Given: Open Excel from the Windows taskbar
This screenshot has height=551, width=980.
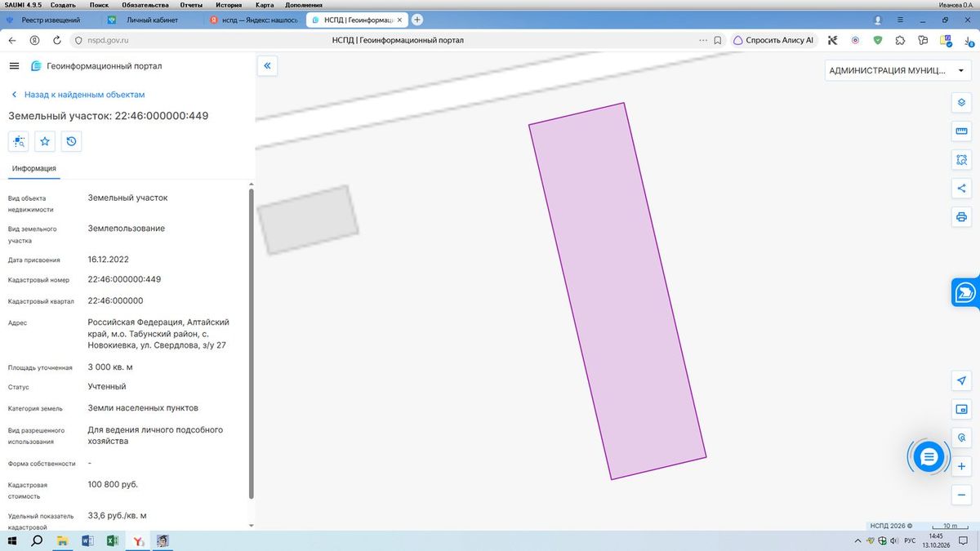Looking at the screenshot, I should click(114, 540).
